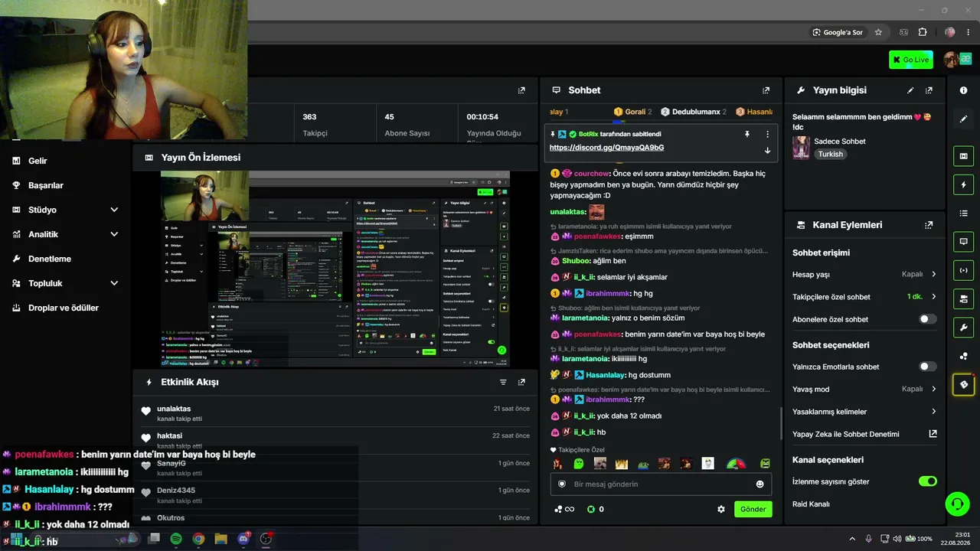
Task: Click the Sadece Sohbet category thumbnail
Action: tap(801, 148)
